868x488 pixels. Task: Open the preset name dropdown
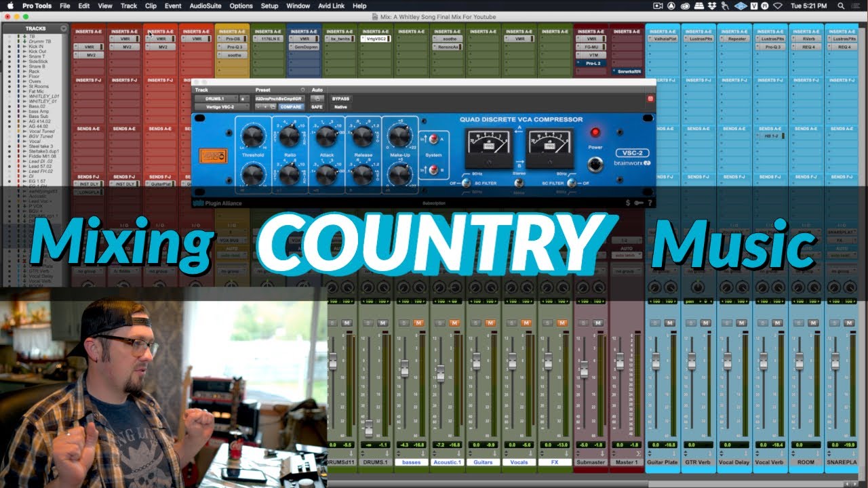(x=280, y=98)
